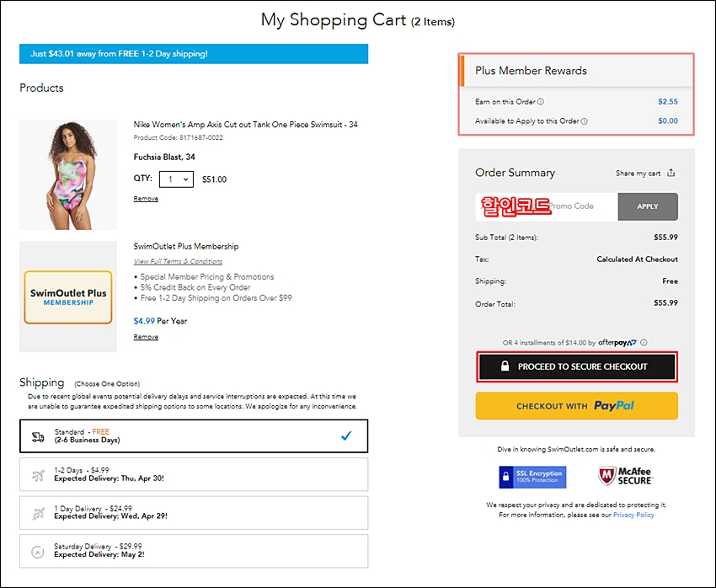Viewport: 716px width, 588px height.
Task: Click the 1-2 Days shipping plane icon
Action: 38,475
